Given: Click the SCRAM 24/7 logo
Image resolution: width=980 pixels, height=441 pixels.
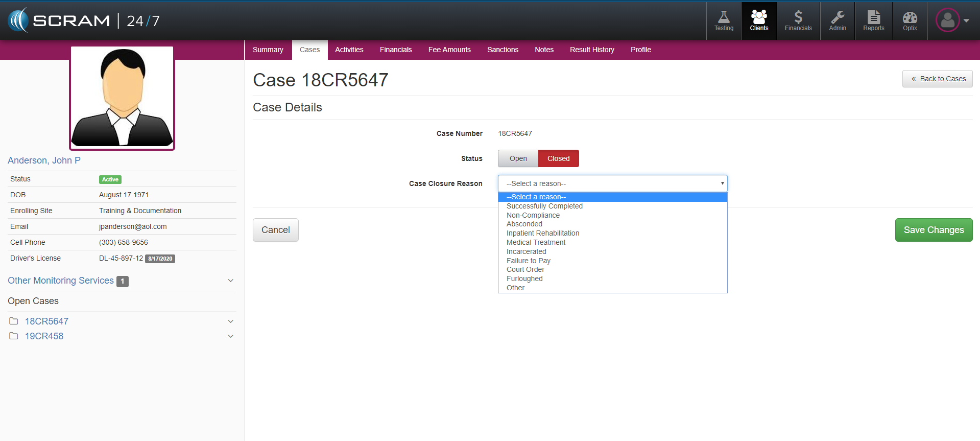Looking at the screenshot, I should [84, 20].
